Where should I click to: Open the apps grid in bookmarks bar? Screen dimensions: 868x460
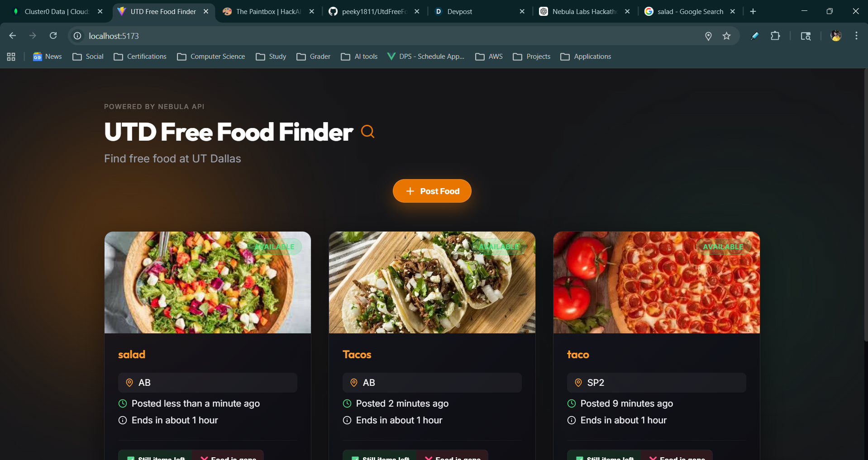(x=11, y=57)
